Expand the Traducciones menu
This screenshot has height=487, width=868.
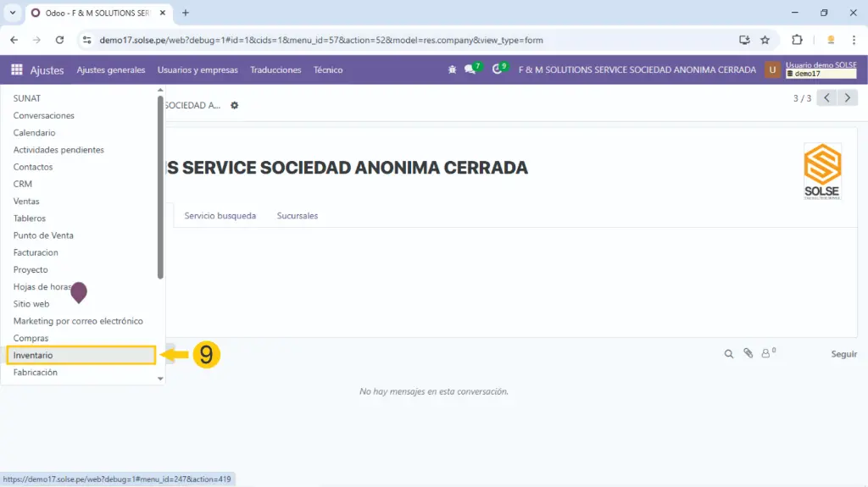pyautogui.click(x=275, y=70)
